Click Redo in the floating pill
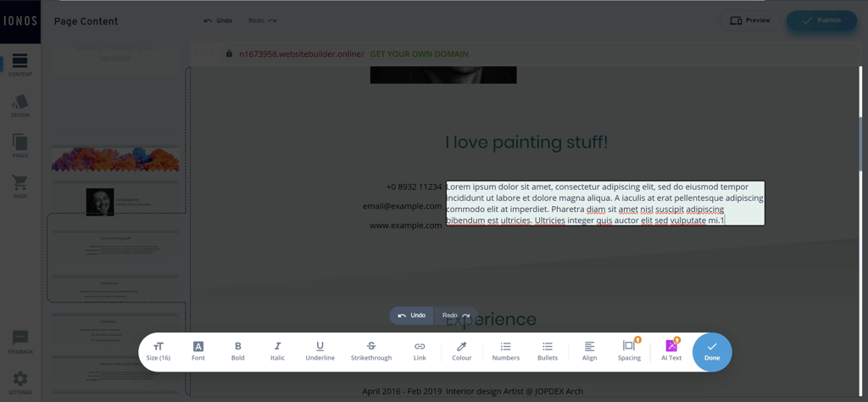Viewport: 868px width, 402px height. tap(456, 315)
